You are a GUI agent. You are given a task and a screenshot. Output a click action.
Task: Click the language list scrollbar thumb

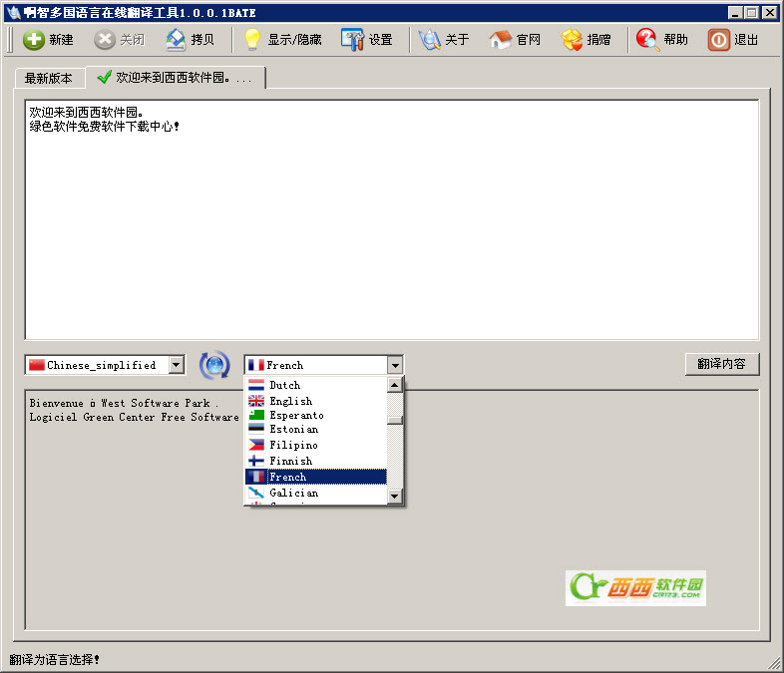click(x=395, y=420)
